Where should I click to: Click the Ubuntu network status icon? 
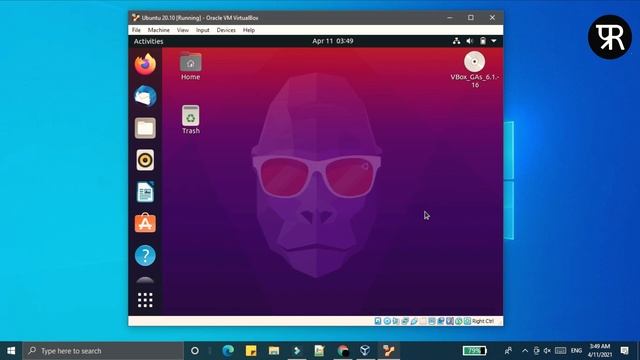click(456, 41)
